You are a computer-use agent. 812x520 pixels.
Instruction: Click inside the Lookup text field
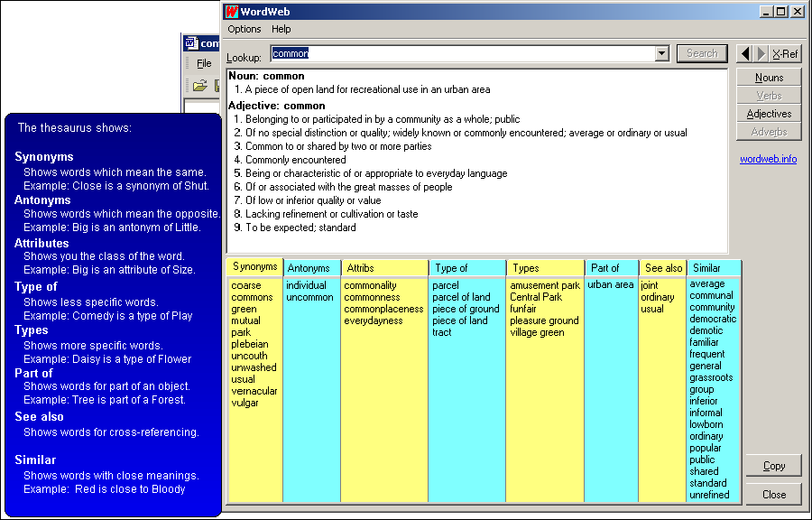(406, 53)
